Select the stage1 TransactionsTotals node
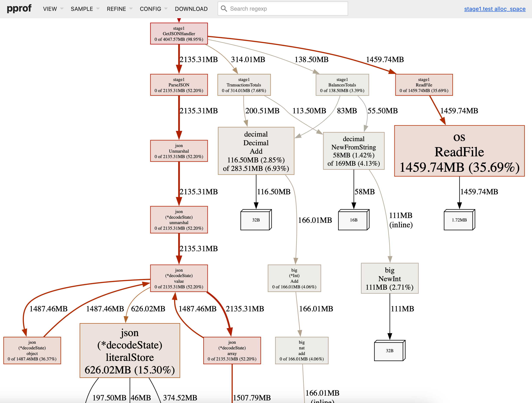Viewport: 532px width, 403px height. click(244, 85)
